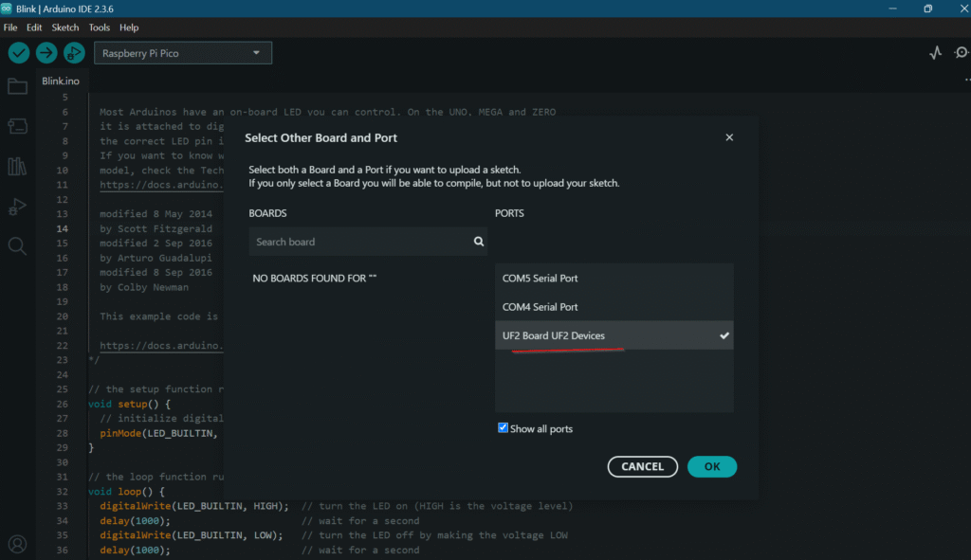Select COM4 Serial Port
This screenshot has height=560, width=971.
click(614, 307)
